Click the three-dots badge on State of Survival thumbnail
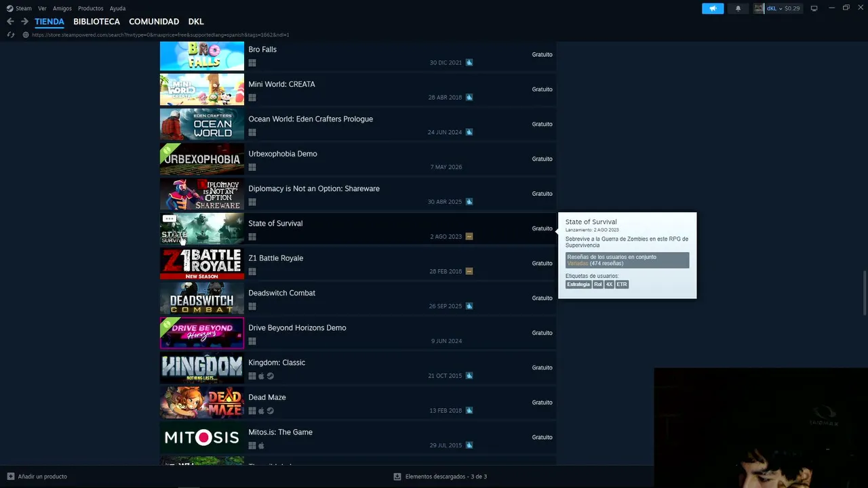 click(170, 219)
